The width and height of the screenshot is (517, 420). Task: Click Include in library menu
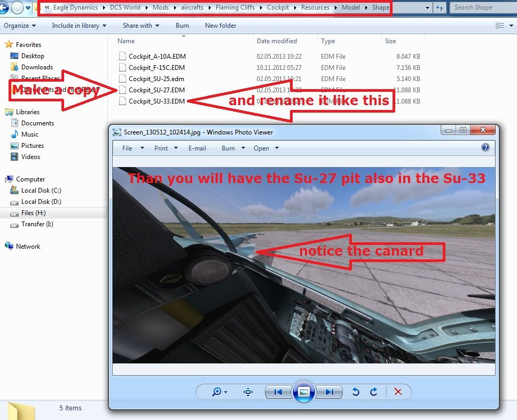(x=79, y=26)
